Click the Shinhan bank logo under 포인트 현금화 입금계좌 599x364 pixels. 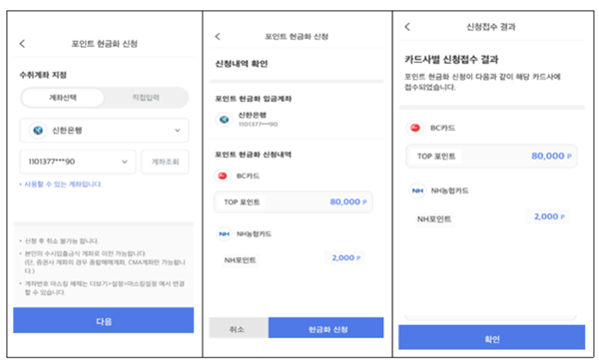pyautogui.click(x=225, y=120)
